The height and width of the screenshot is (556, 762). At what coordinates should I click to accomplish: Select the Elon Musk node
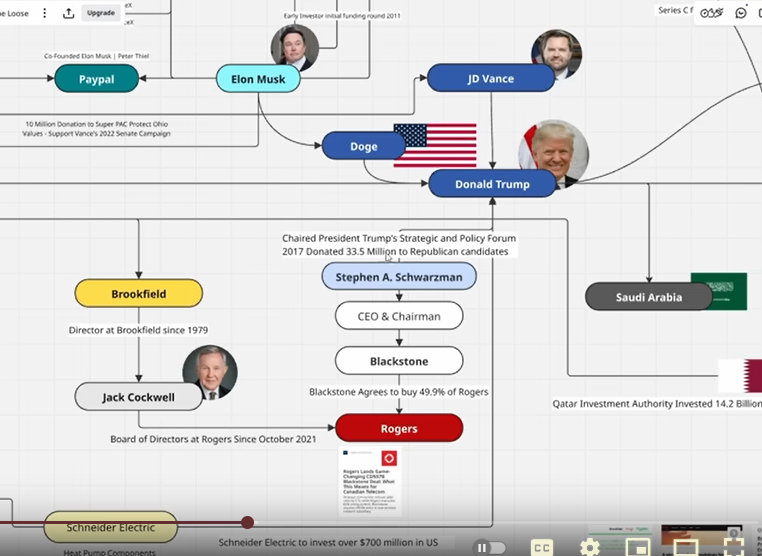pyautogui.click(x=258, y=79)
